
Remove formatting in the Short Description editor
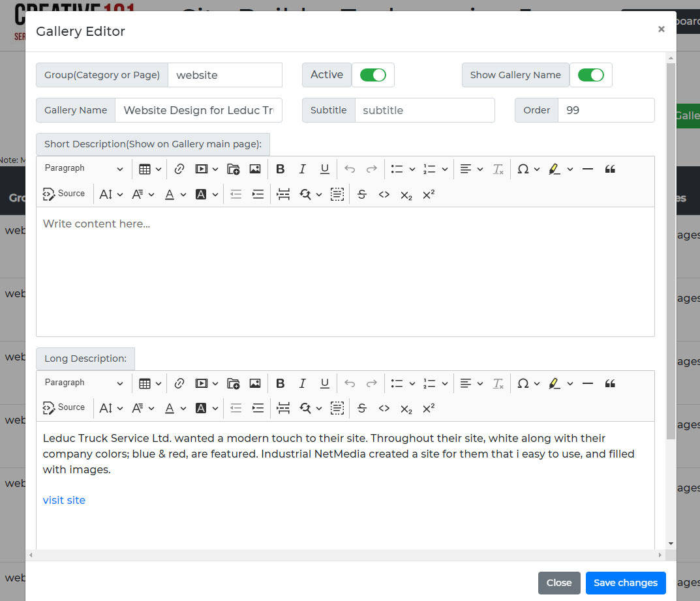tap(498, 169)
